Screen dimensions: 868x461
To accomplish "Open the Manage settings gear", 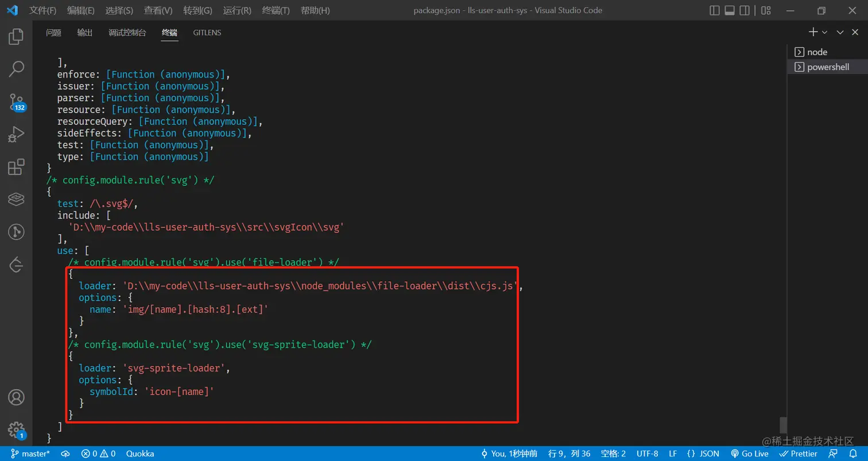I will pos(16,430).
